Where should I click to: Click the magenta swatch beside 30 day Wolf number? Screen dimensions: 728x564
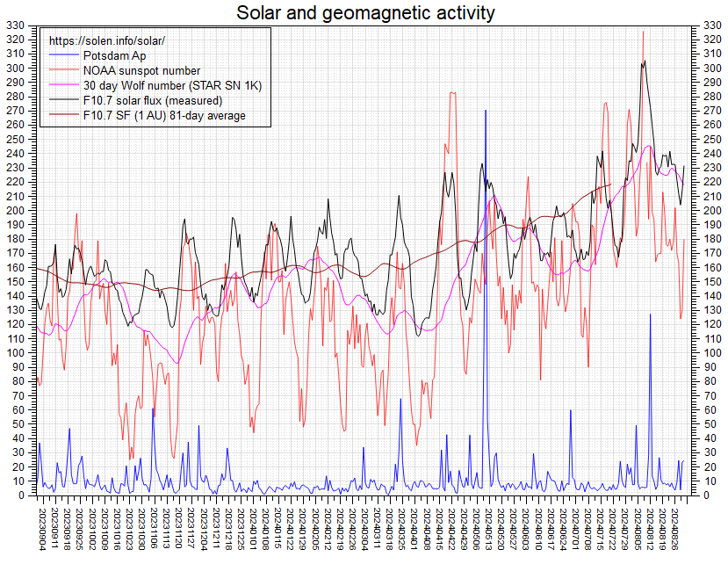point(64,84)
